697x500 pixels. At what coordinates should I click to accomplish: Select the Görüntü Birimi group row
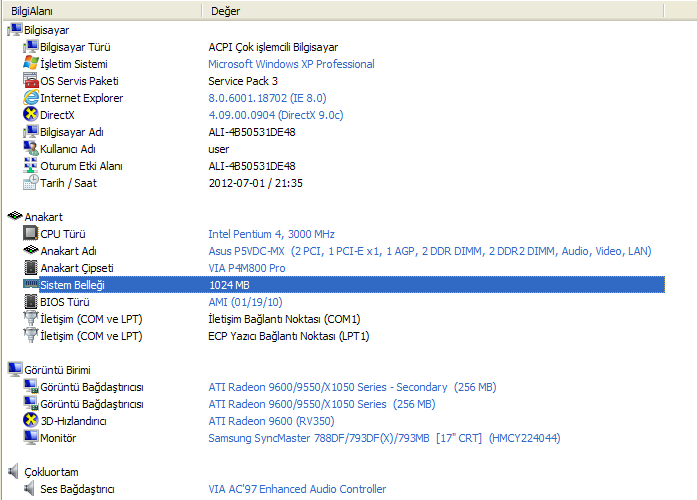[x=57, y=370]
